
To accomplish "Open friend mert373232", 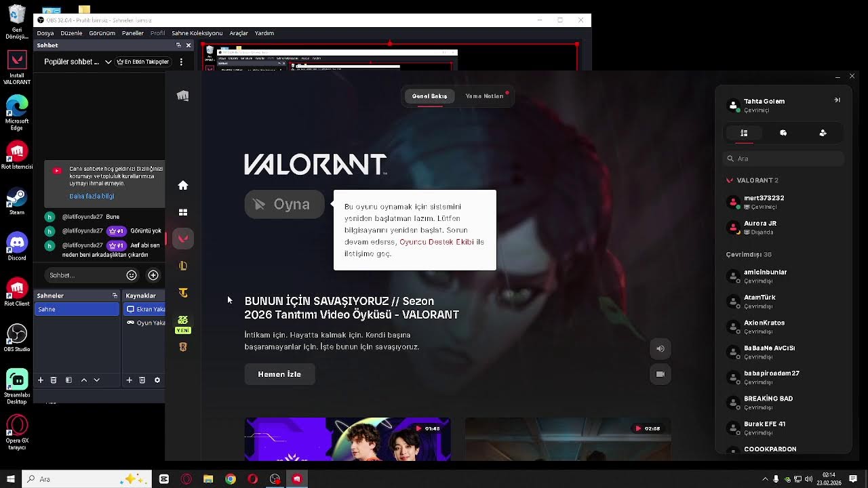I will click(783, 201).
